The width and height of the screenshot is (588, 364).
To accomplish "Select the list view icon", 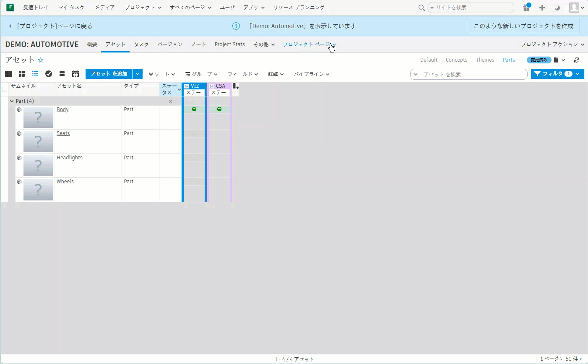I will (35, 74).
